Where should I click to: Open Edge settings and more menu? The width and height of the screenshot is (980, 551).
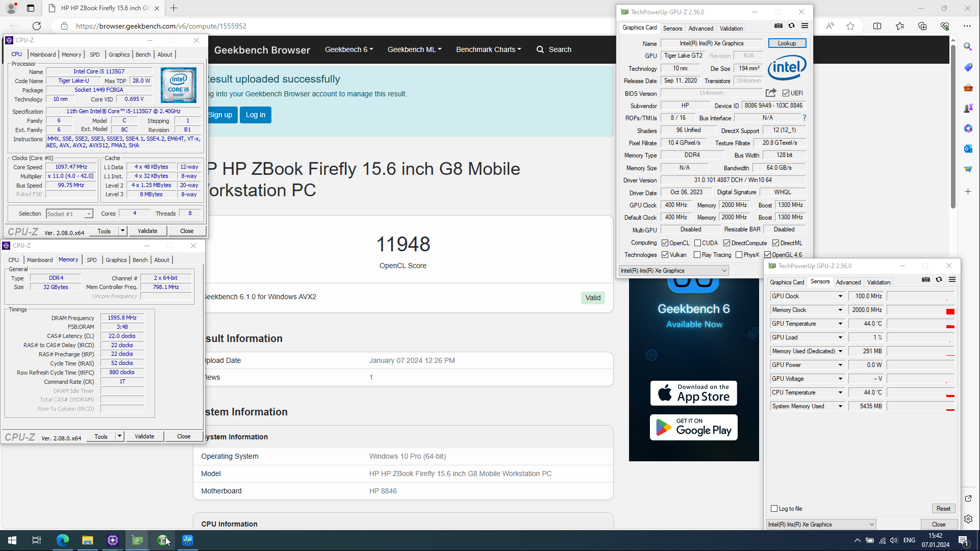[x=967, y=26]
